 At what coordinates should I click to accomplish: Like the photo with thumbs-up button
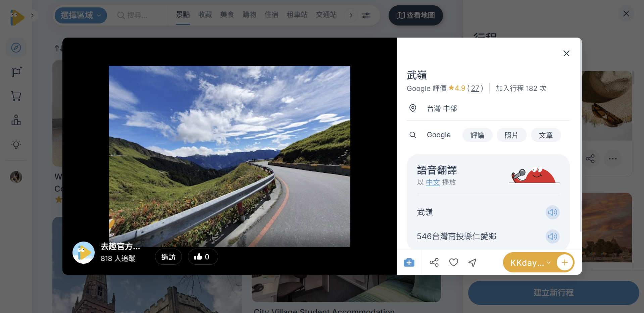[203, 257]
